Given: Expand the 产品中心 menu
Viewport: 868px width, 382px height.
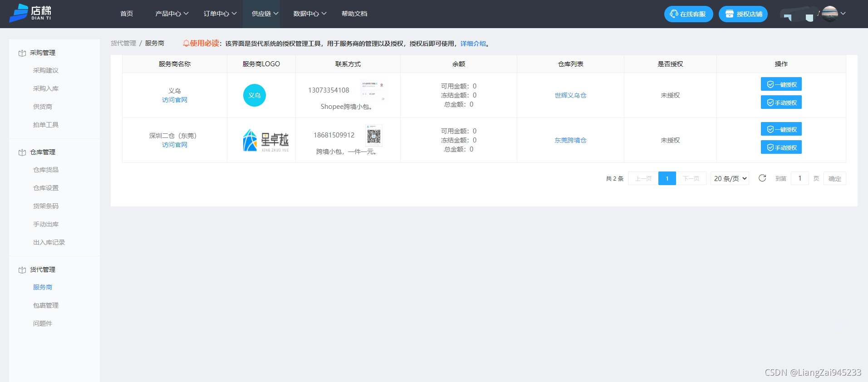Looking at the screenshot, I should click(x=172, y=14).
